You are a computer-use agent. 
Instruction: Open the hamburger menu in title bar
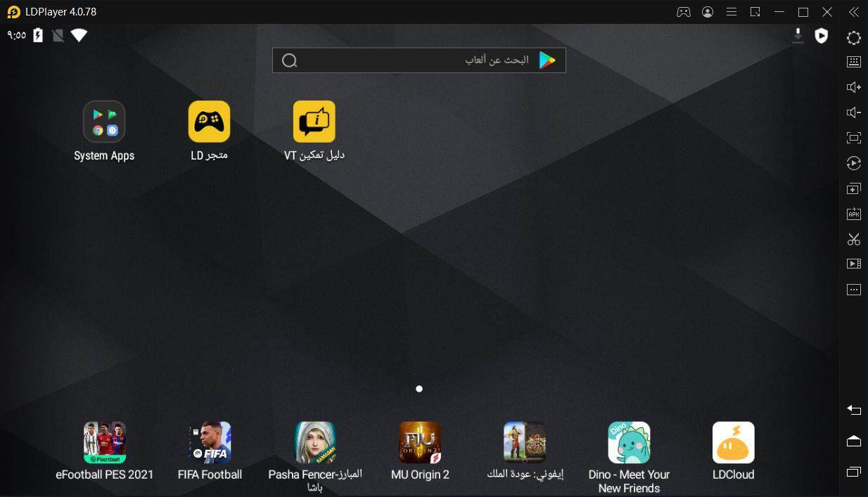(x=732, y=12)
